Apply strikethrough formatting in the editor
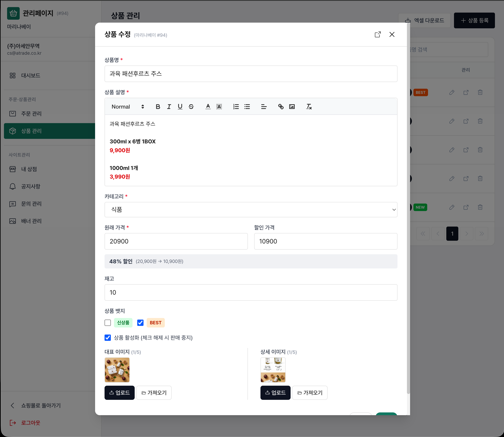 tap(191, 107)
